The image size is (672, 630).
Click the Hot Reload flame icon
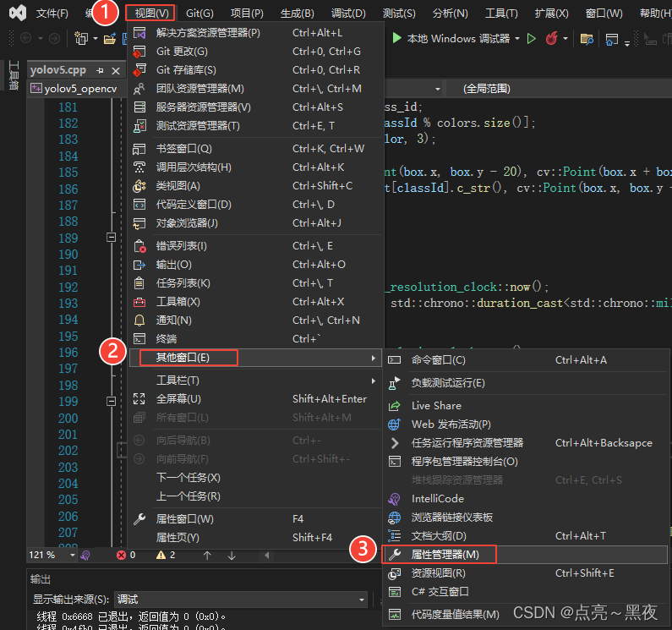click(x=552, y=39)
